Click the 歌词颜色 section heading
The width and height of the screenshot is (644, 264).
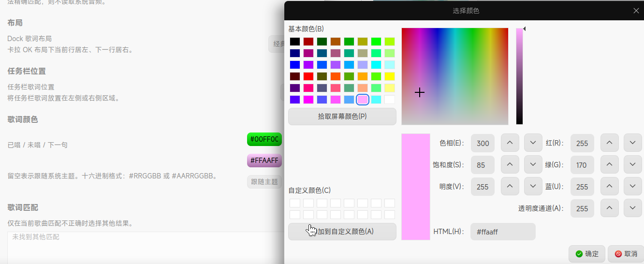pos(22,119)
